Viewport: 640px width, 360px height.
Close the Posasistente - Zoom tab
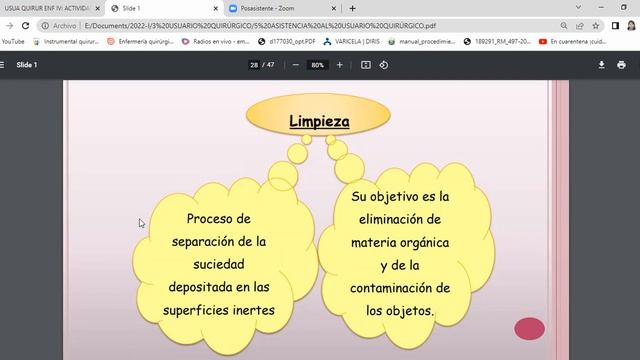pos(333,8)
